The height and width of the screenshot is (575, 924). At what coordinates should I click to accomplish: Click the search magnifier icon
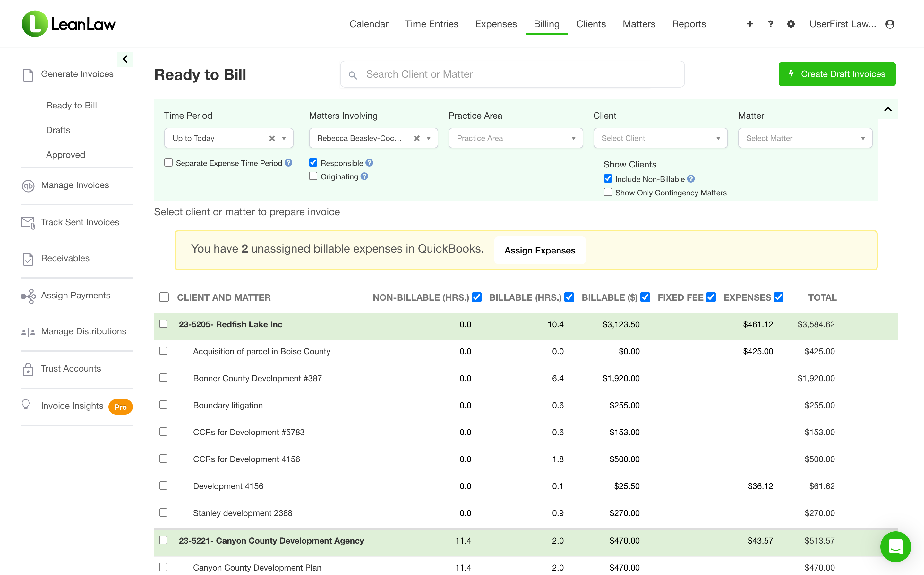[x=353, y=75]
